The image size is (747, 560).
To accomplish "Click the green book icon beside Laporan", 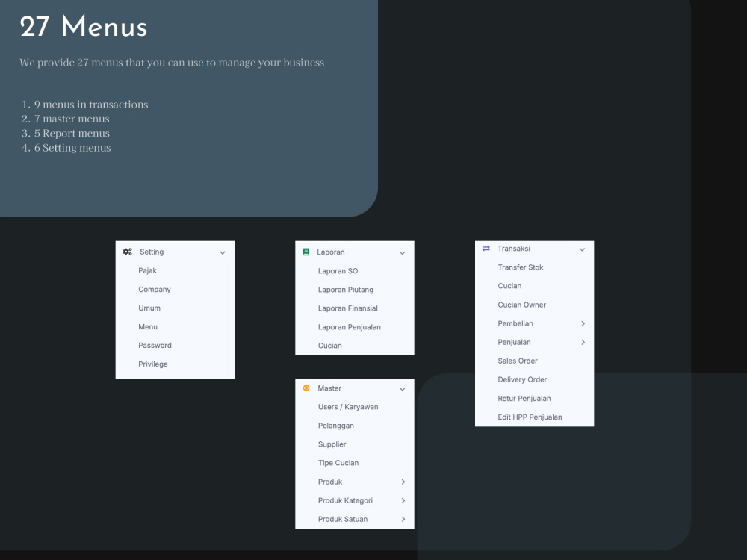I will click(x=306, y=252).
